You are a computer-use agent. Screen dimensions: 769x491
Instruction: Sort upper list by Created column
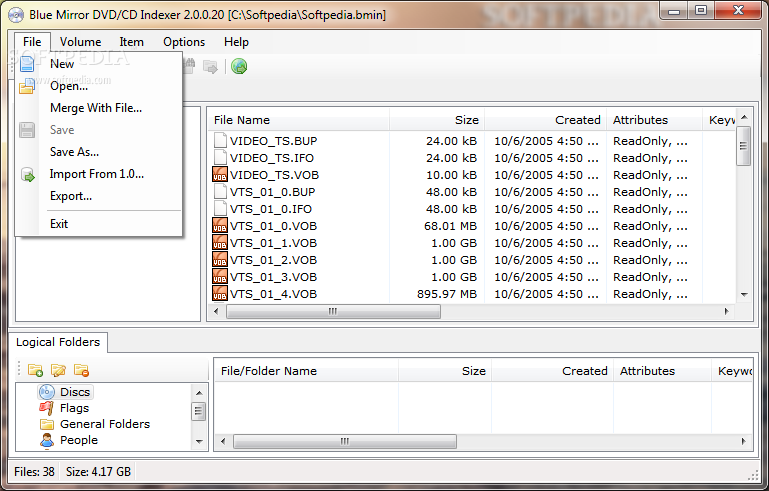pyautogui.click(x=545, y=120)
